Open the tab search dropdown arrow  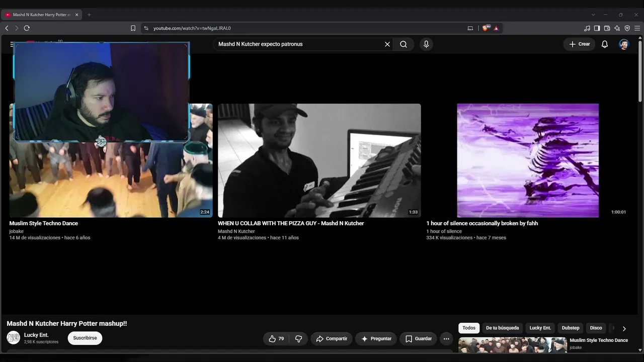pyautogui.click(x=593, y=15)
